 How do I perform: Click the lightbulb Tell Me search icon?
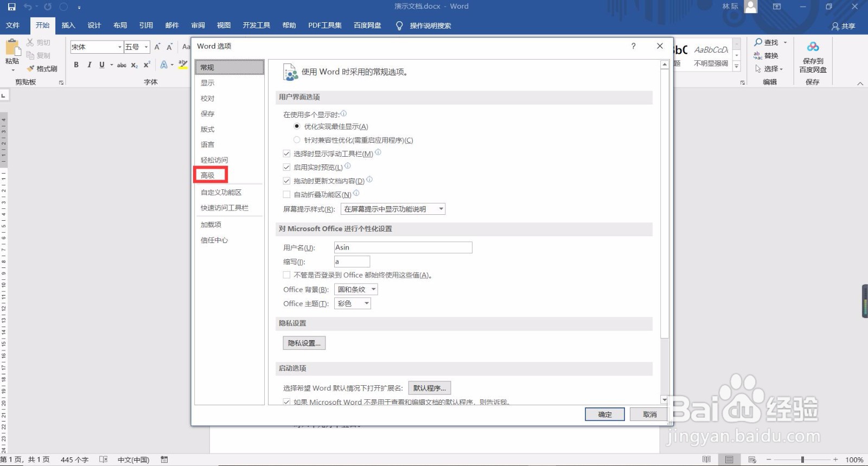pyautogui.click(x=399, y=25)
